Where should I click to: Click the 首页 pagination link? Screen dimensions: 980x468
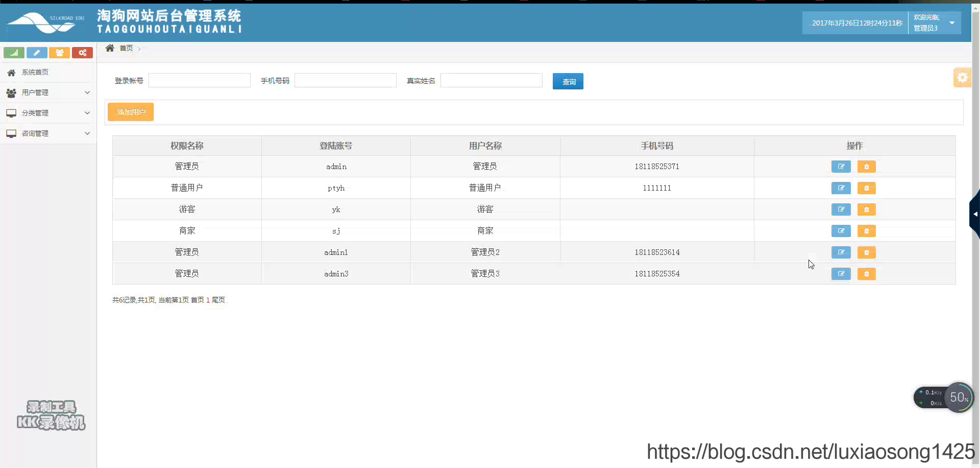pyautogui.click(x=198, y=300)
